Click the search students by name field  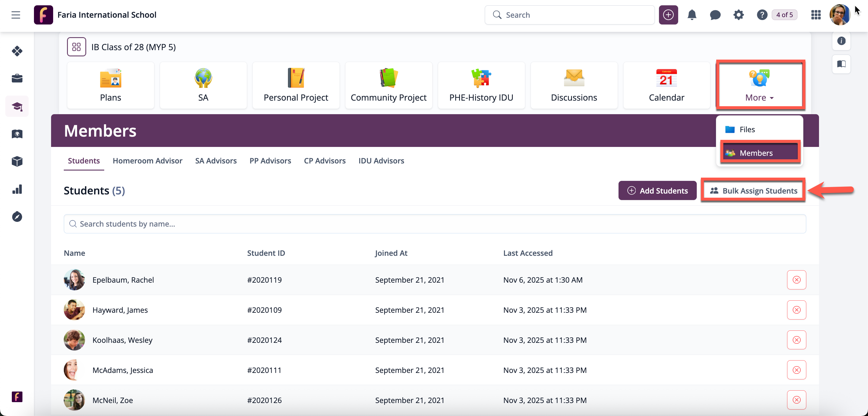435,224
